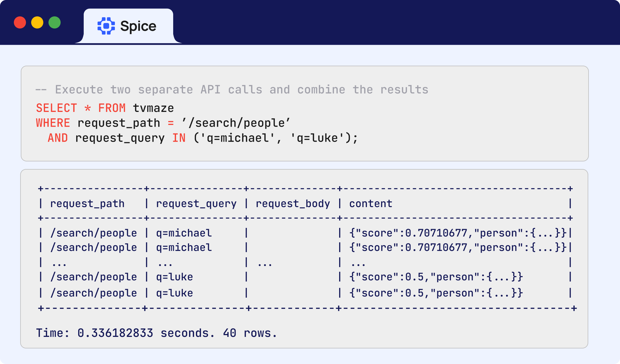Click the 'q=luke' value in query
The image size is (620, 364).
pos(317,138)
